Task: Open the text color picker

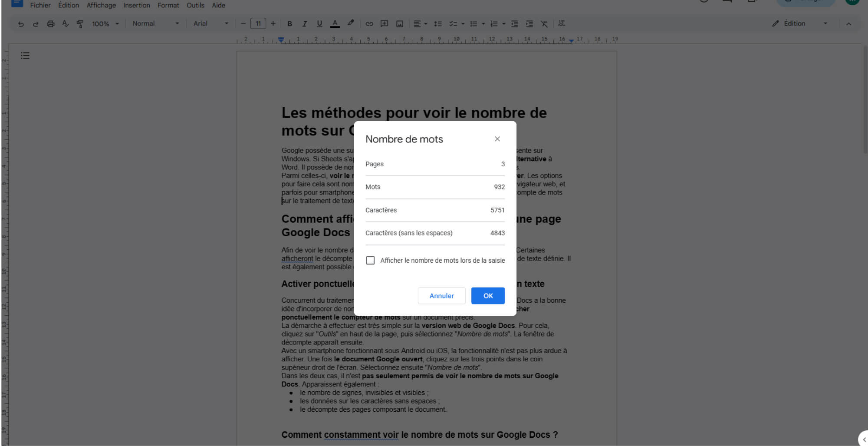Action: coord(335,24)
